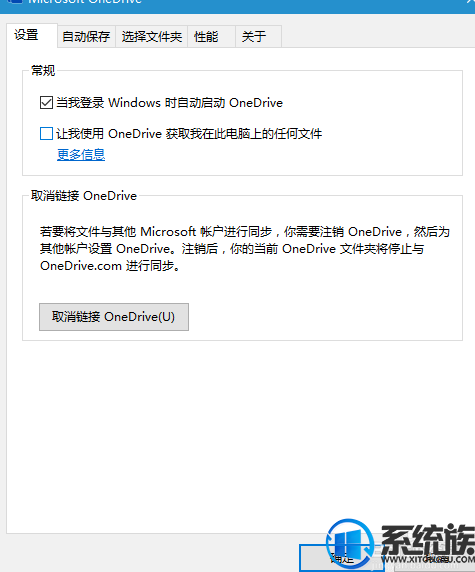Open the 更多信息 link
The height and width of the screenshot is (572, 475).
click(81, 155)
